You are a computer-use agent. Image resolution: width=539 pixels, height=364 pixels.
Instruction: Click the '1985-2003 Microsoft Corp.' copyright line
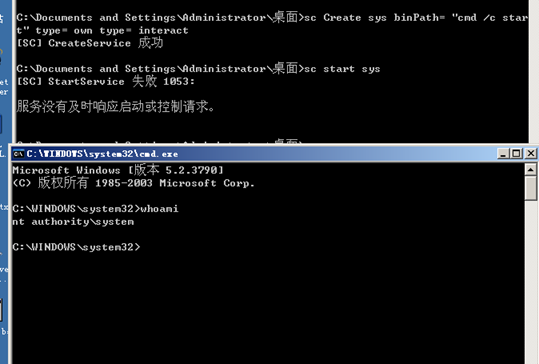133,183
